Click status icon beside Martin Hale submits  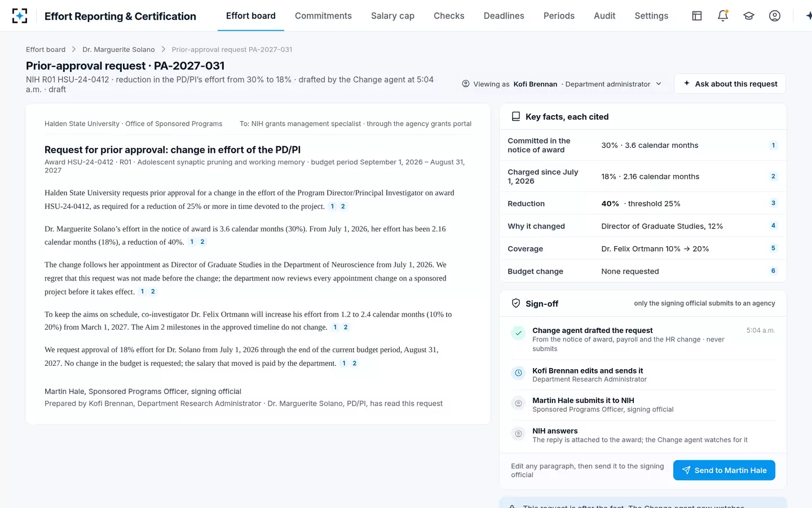tap(518, 403)
